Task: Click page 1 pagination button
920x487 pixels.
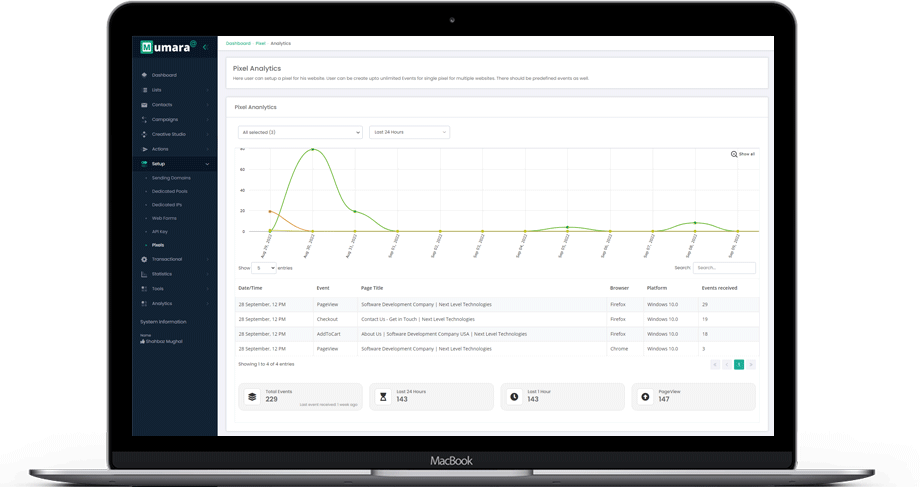Action: click(x=739, y=365)
